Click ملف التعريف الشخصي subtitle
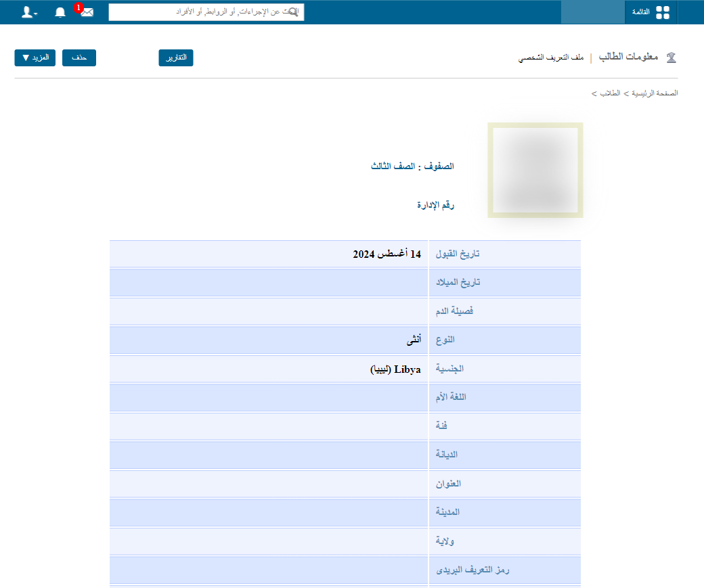 tap(551, 58)
